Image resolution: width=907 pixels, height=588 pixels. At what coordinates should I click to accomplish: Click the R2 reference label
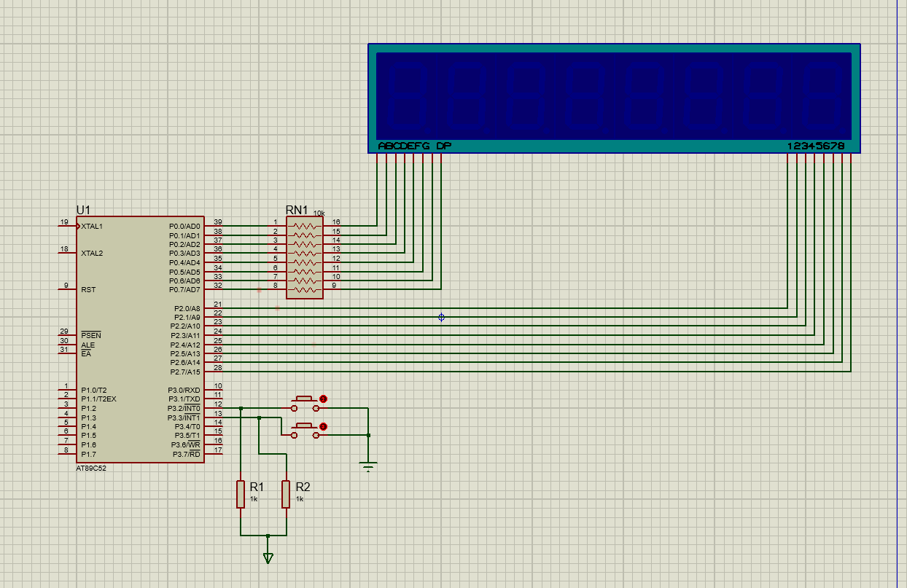pyautogui.click(x=303, y=487)
